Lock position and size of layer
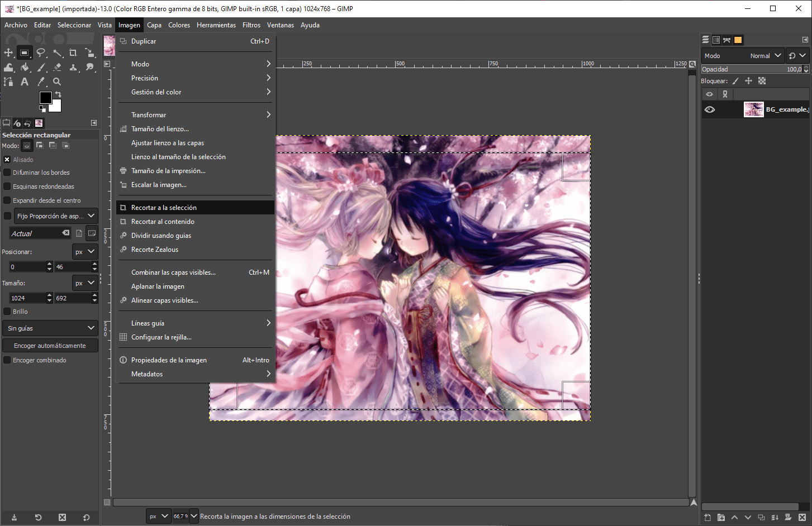Screen dimensions: 812x526 (748, 81)
